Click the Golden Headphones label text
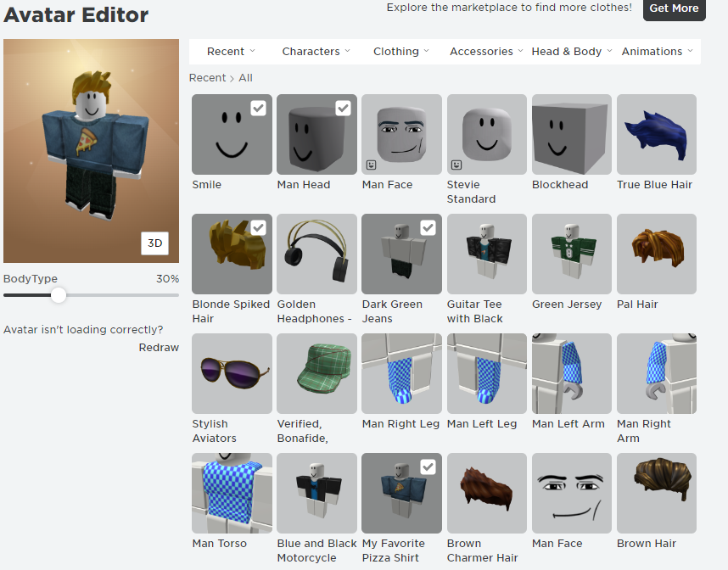The width and height of the screenshot is (728, 570). pyautogui.click(x=314, y=311)
